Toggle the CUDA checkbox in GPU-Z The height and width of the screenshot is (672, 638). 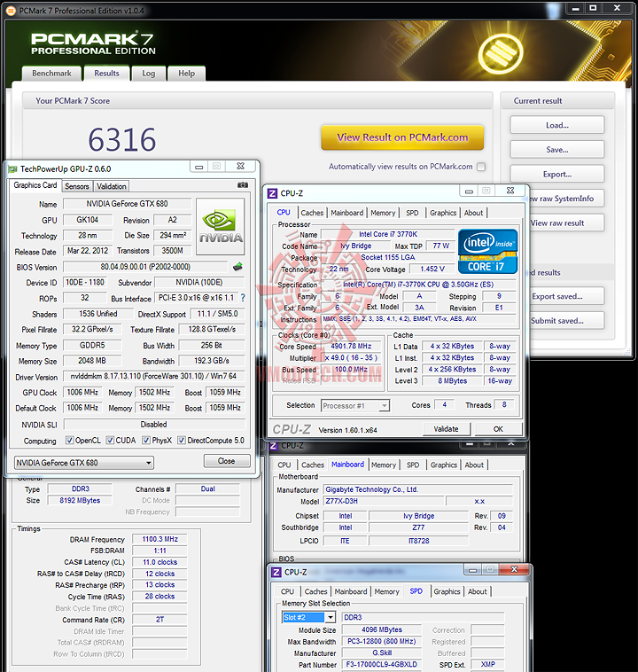[x=110, y=440]
